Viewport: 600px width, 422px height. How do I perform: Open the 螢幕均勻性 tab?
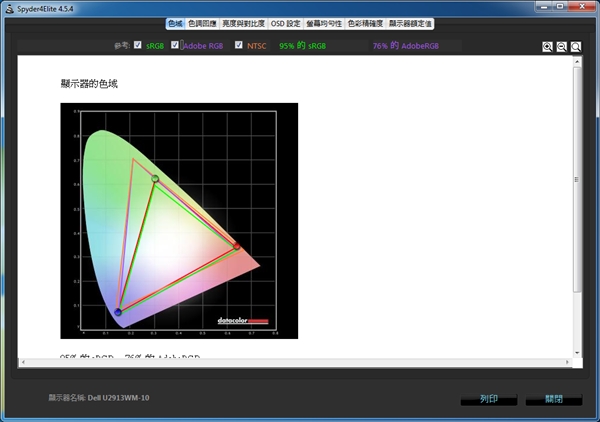[x=324, y=22]
